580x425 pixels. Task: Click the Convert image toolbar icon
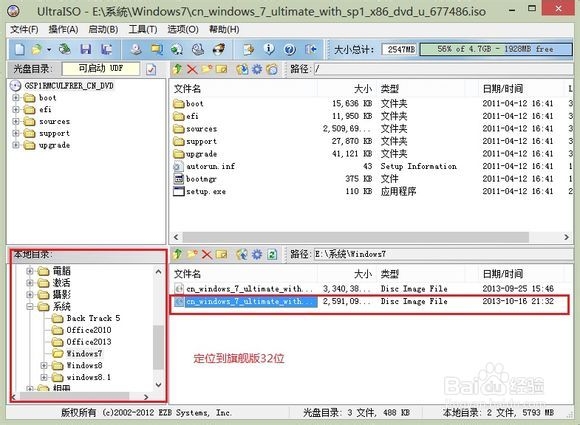pos(156,49)
